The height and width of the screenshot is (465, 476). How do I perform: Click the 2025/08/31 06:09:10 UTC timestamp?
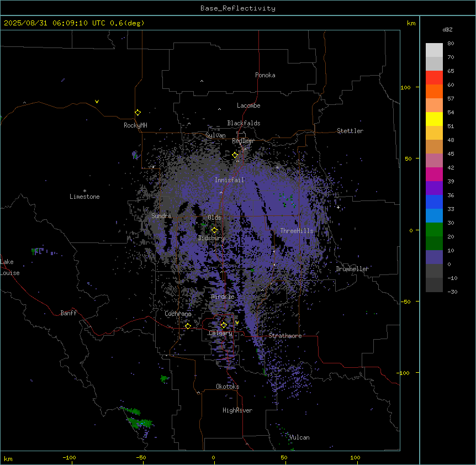point(55,23)
